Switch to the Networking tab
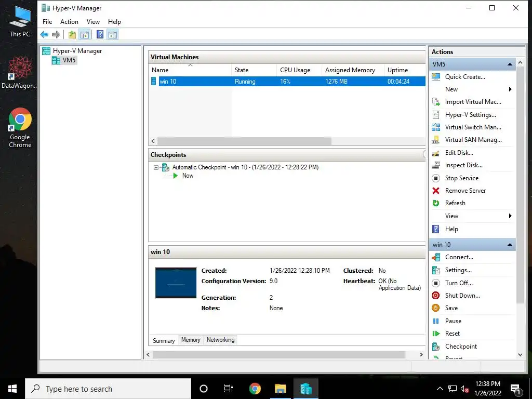The image size is (532, 399). coord(220,340)
